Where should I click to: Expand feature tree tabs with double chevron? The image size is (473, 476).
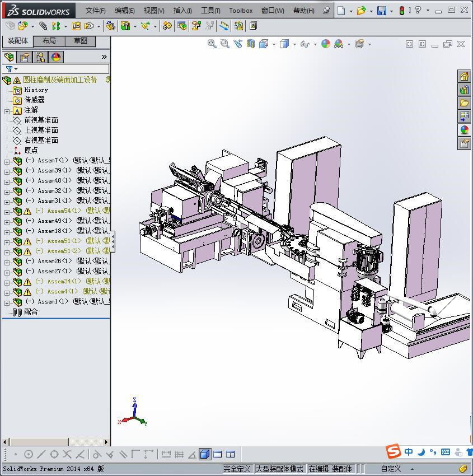click(104, 57)
